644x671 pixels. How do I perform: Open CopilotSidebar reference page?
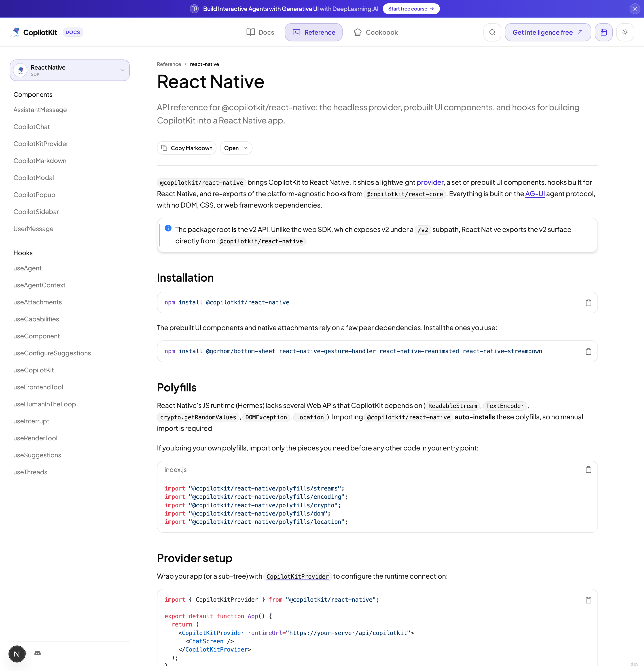click(x=36, y=212)
